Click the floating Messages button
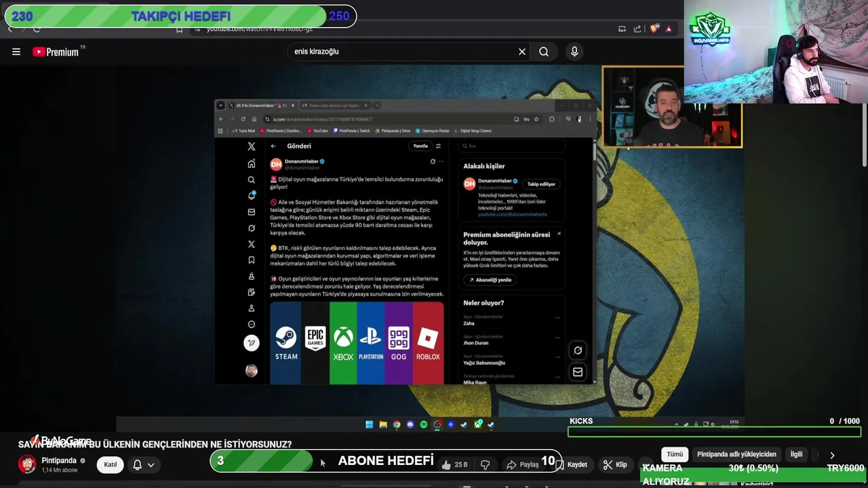Screen dimensions: 868x488 [x=578, y=372]
